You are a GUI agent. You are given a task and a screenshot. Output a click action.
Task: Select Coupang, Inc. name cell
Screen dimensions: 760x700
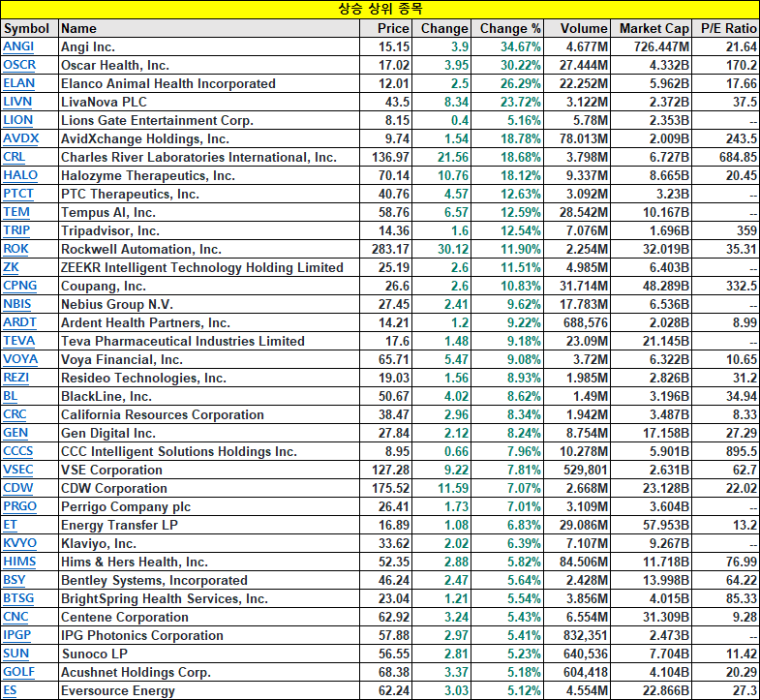tap(209, 286)
